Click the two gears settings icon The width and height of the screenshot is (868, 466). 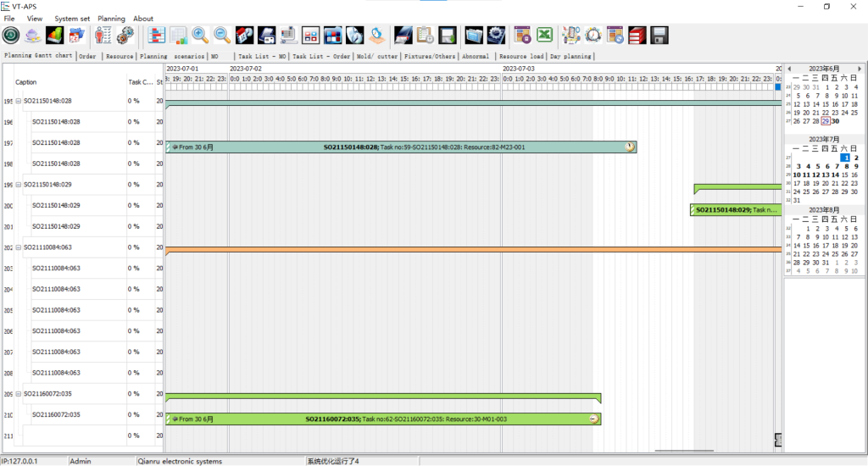[x=125, y=35]
